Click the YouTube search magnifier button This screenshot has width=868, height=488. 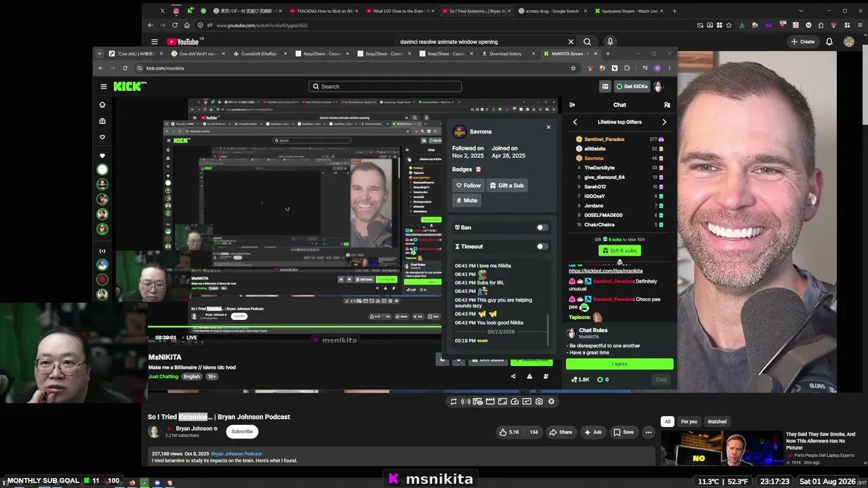pyautogui.click(x=587, y=42)
